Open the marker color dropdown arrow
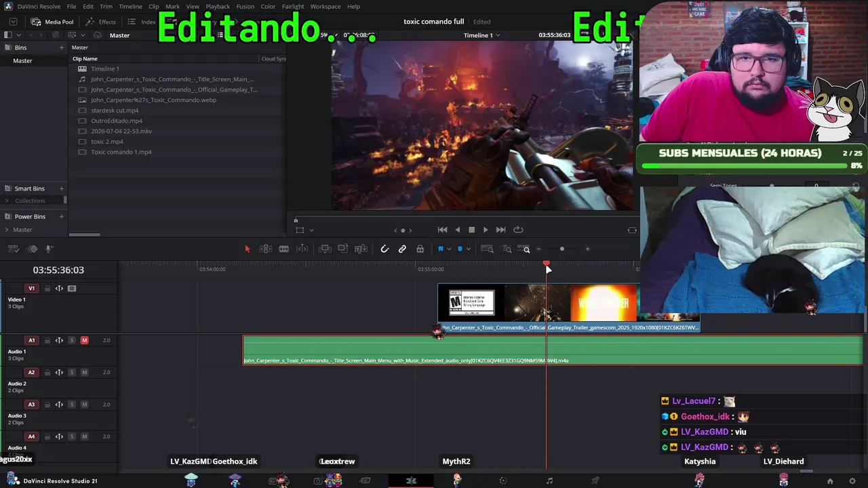 pyautogui.click(x=468, y=249)
